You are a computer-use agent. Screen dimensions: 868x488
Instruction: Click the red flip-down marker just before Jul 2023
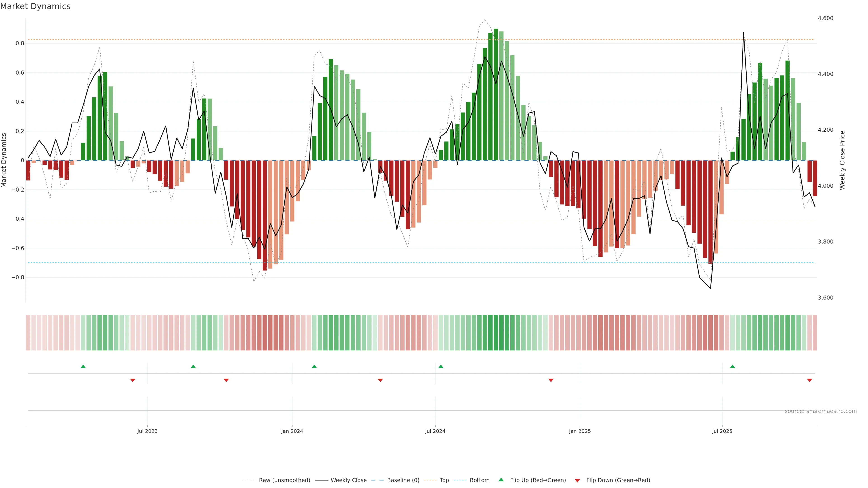[133, 380]
